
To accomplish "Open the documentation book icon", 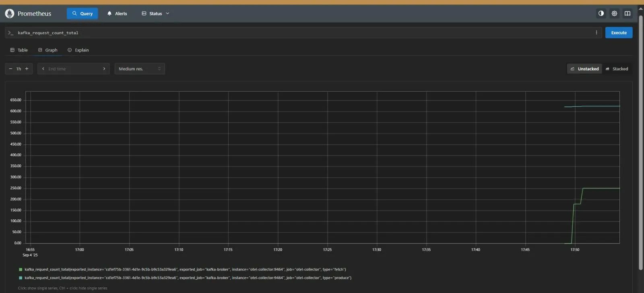I will [x=627, y=13].
